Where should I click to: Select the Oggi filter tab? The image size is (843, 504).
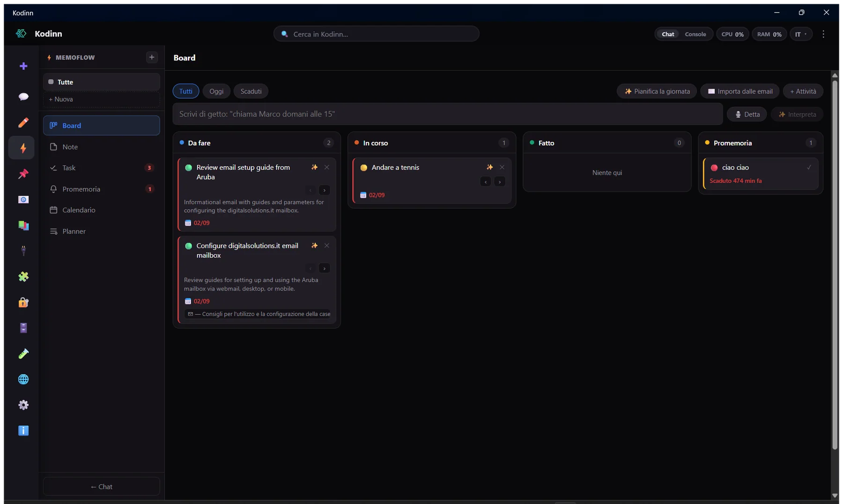coord(216,91)
